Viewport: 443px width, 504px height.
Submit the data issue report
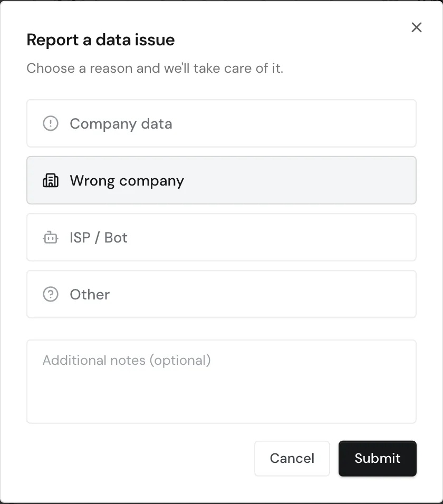pyautogui.click(x=378, y=458)
